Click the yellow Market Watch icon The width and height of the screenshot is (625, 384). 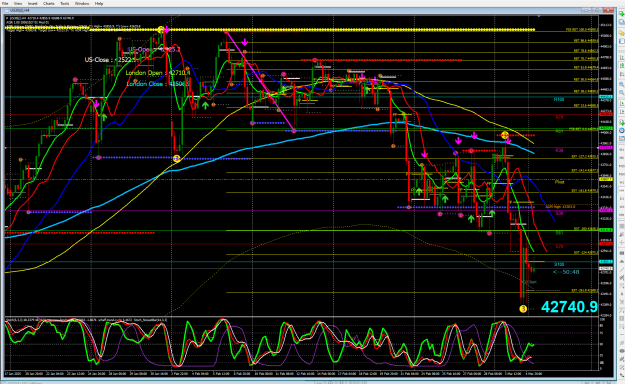pyautogui.click(x=622, y=33)
